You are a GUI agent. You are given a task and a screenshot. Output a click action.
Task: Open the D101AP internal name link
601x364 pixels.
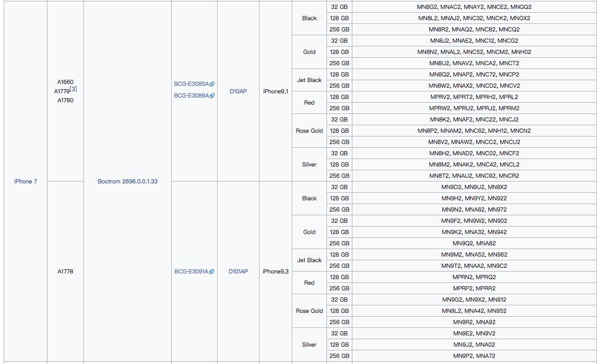pos(238,272)
